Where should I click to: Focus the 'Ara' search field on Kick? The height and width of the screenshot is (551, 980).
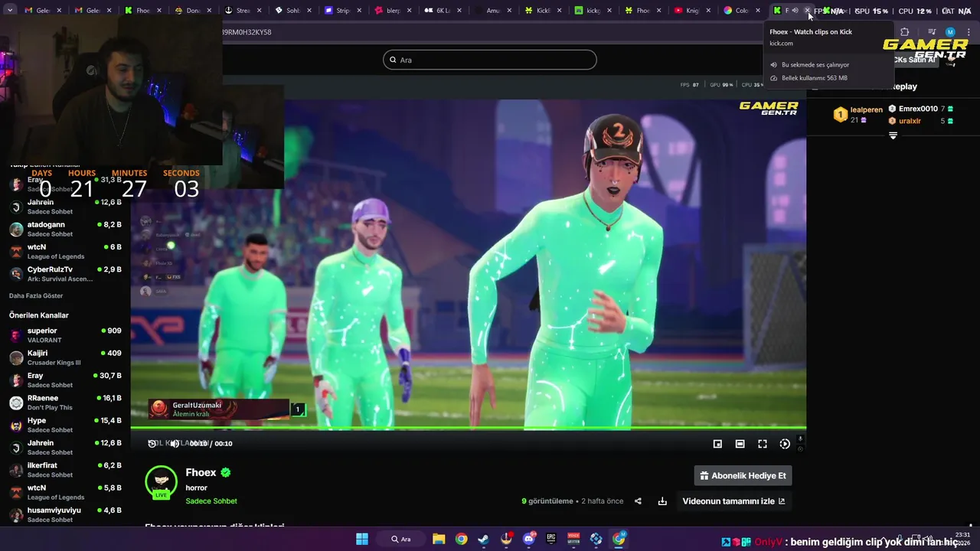[490, 60]
